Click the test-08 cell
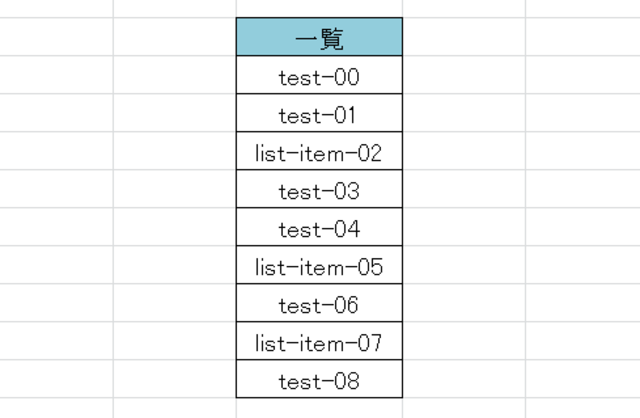Screen dimensions: 640x418 [319, 380]
